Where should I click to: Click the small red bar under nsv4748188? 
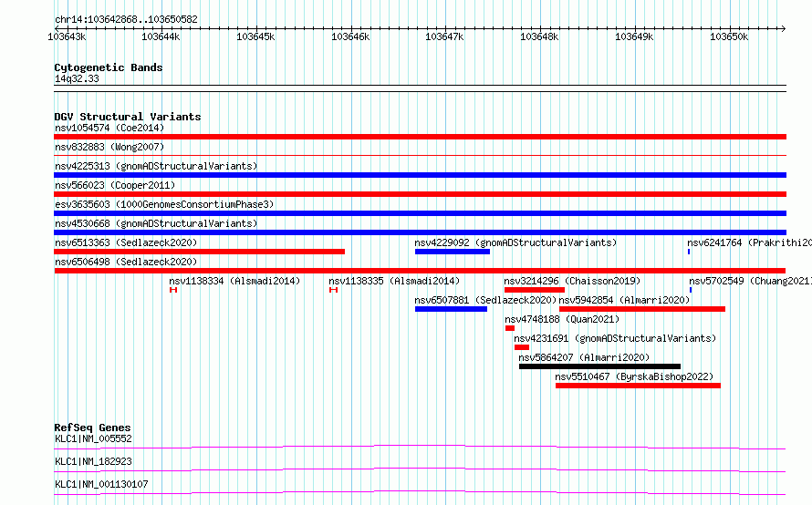[510, 328]
